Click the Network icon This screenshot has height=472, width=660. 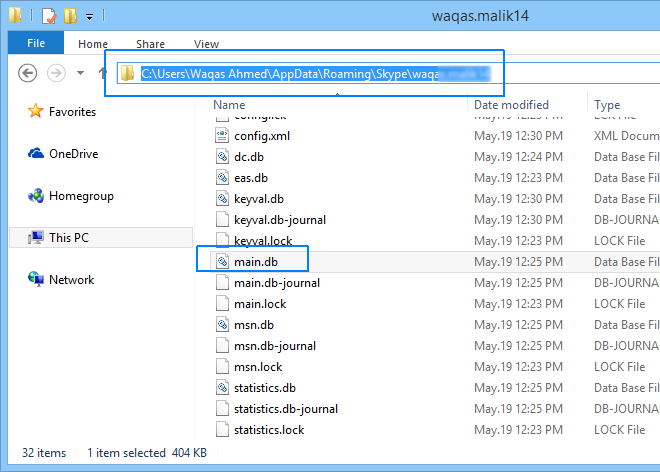[x=36, y=279]
